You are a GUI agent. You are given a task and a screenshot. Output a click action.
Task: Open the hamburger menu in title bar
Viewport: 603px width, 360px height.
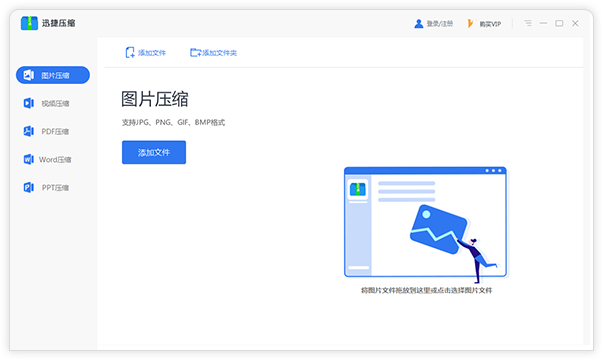[528, 23]
